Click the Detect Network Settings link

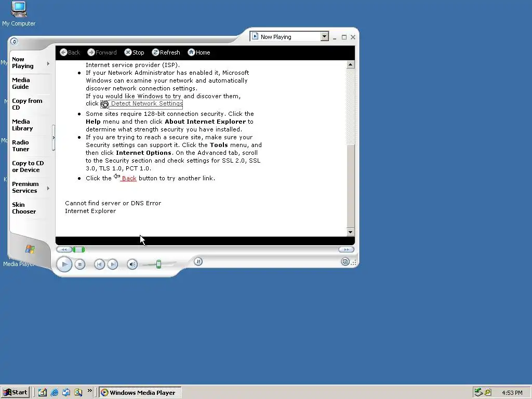[x=147, y=103]
